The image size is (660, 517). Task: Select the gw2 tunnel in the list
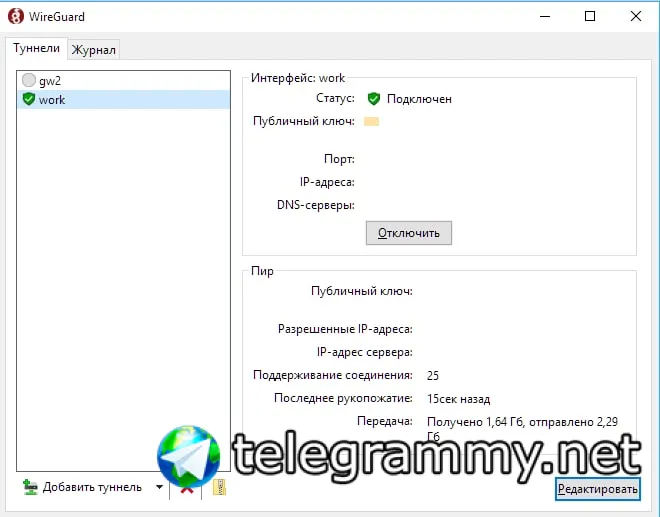tap(123, 80)
